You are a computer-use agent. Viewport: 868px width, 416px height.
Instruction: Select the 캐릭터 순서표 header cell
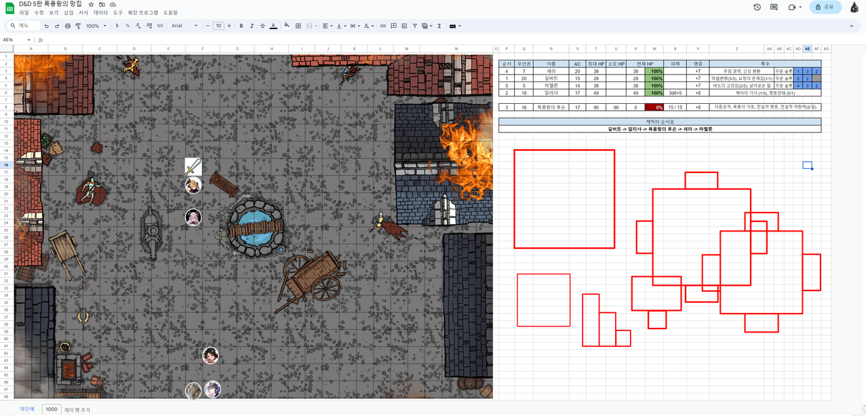(x=660, y=121)
